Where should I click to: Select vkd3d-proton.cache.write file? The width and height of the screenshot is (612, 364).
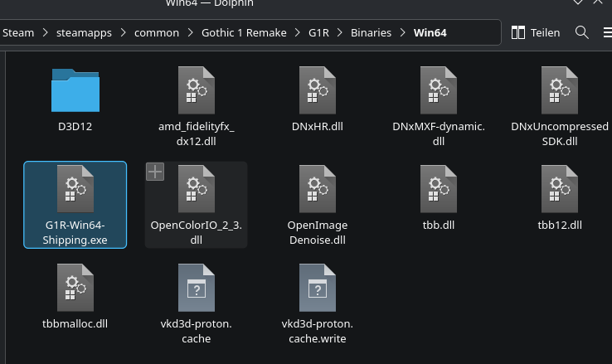pyautogui.click(x=318, y=304)
